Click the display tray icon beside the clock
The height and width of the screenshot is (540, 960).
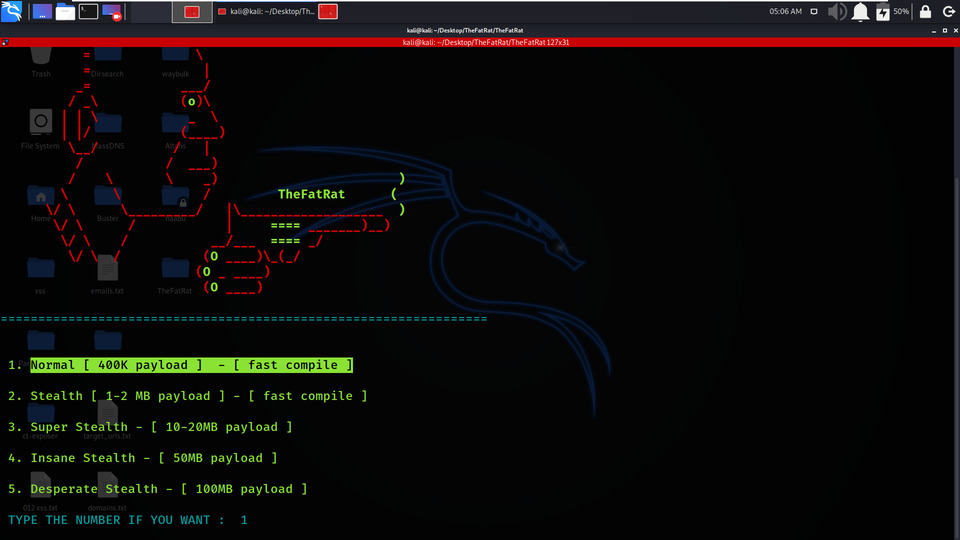point(814,11)
